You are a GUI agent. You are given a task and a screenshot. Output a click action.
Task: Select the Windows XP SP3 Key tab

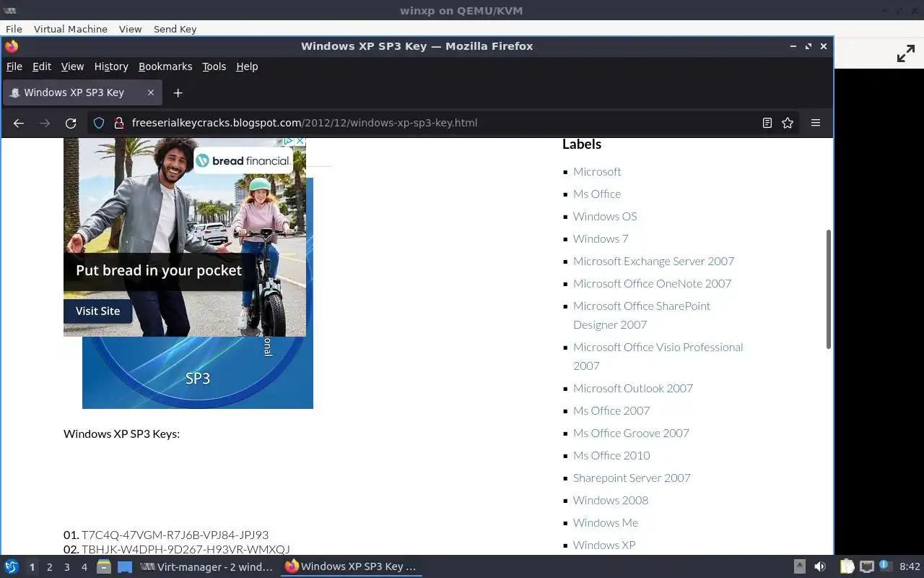[x=82, y=92]
